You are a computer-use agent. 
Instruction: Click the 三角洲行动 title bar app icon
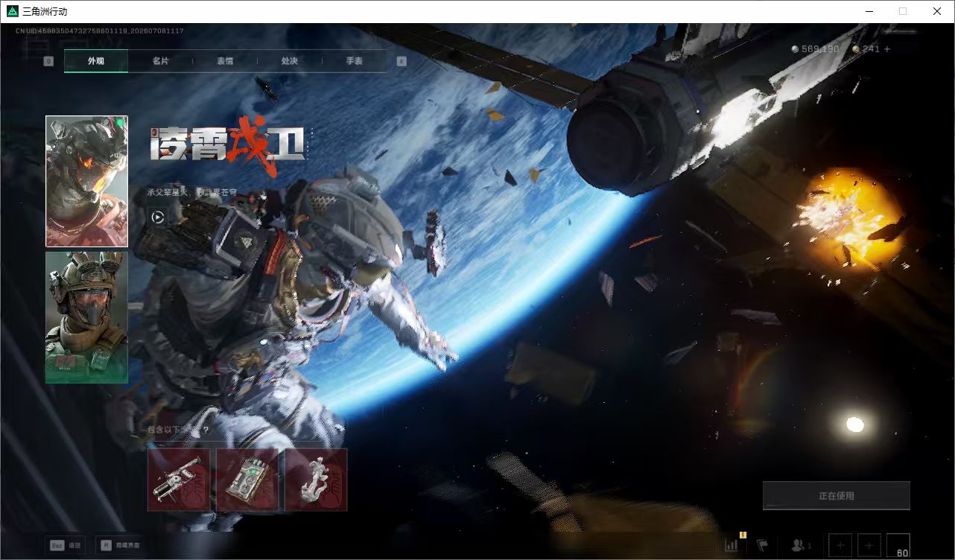tap(12, 11)
